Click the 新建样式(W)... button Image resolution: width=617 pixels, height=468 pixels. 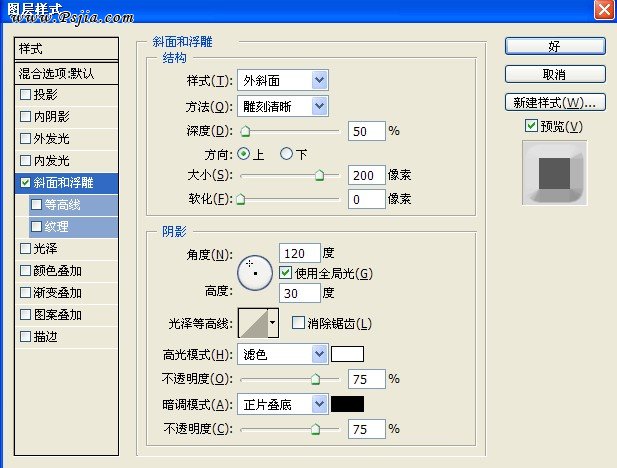(555, 102)
